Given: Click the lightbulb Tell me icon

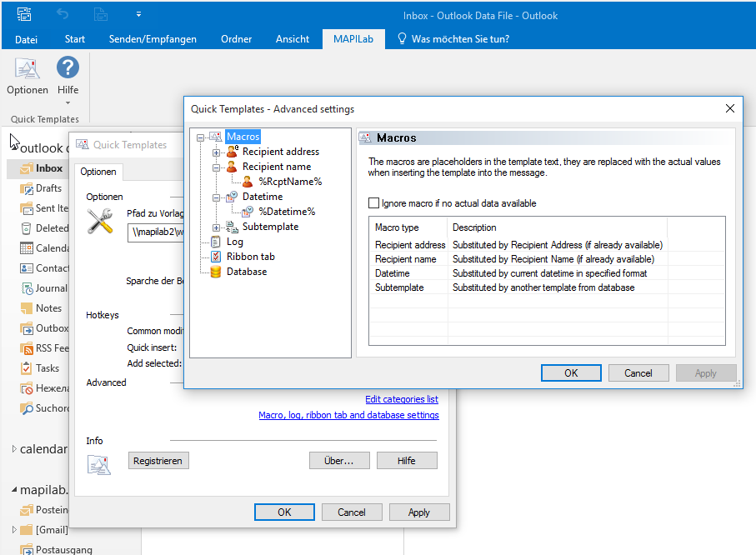Looking at the screenshot, I should pos(402,38).
